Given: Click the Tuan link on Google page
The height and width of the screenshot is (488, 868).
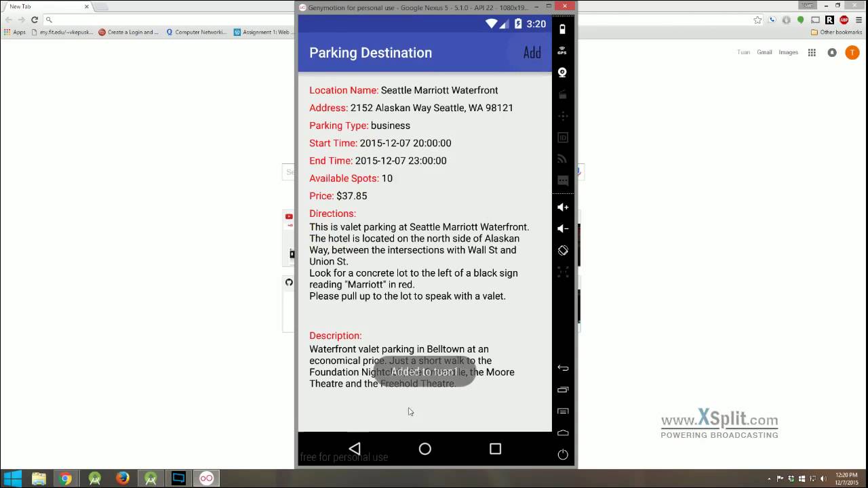Looking at the screenshot, I should click(x=743, y=52).
